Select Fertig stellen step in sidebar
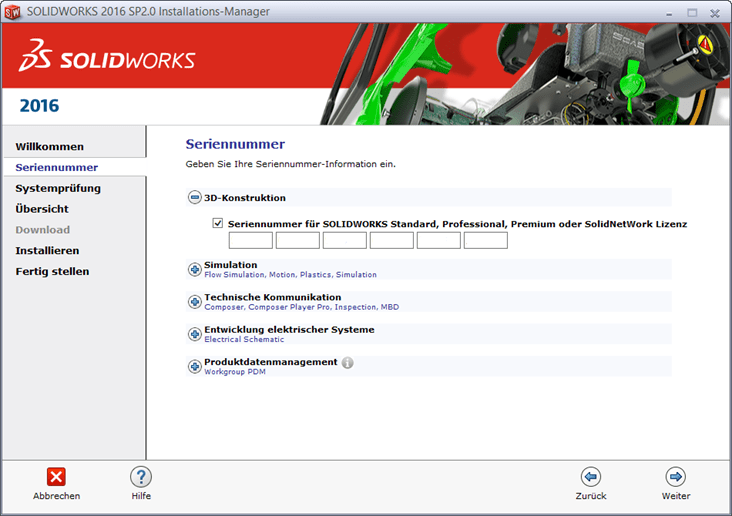732x516 pixels. [52, 272]
